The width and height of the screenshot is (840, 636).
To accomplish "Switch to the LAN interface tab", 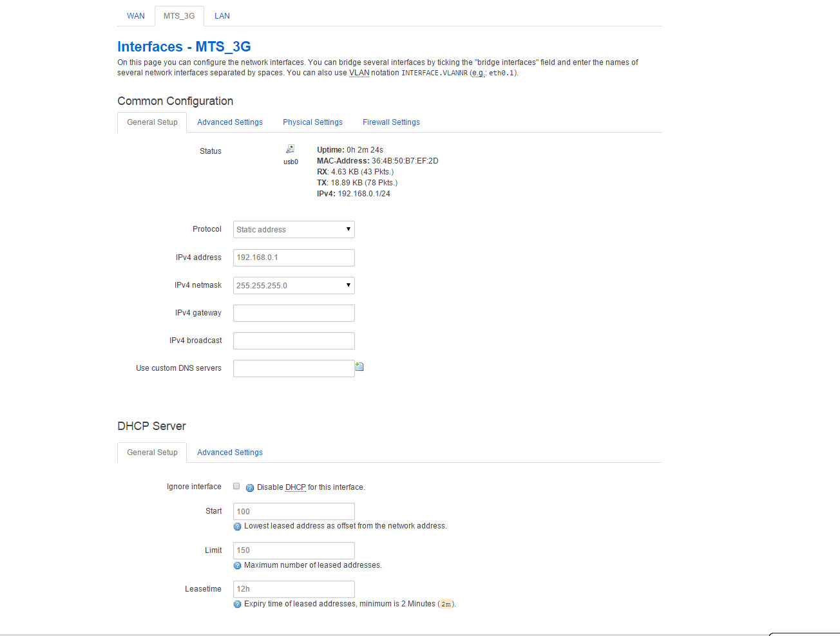I will tap(222, 16).
